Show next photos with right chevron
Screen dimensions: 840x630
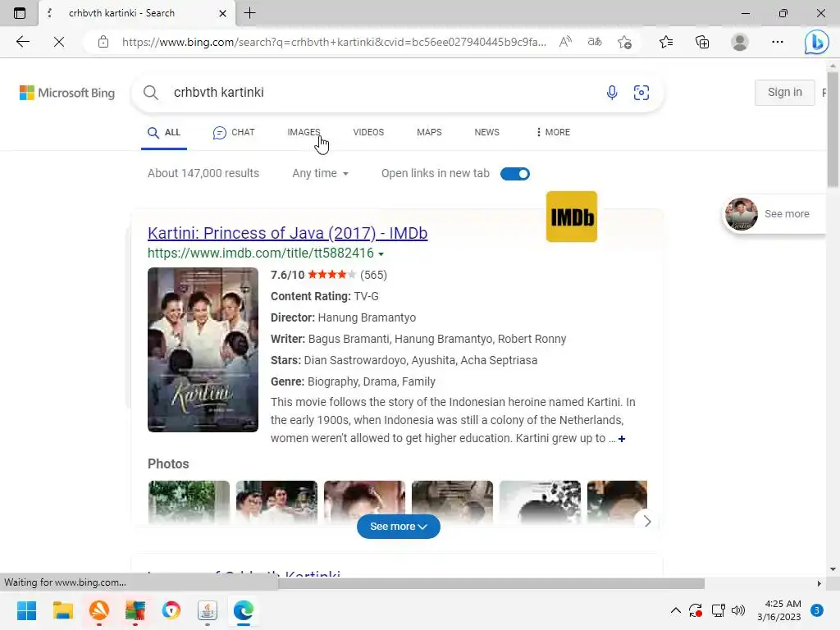[647, 521]
